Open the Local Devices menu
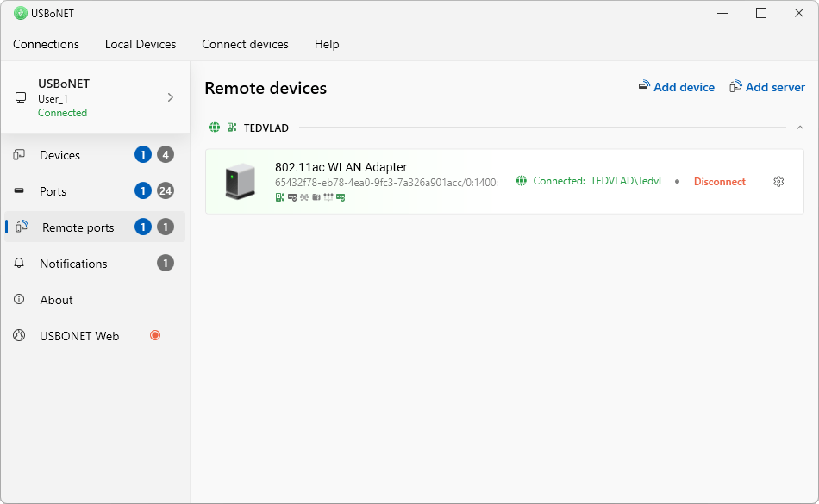The image size is (819, 504). coord(141,44)
